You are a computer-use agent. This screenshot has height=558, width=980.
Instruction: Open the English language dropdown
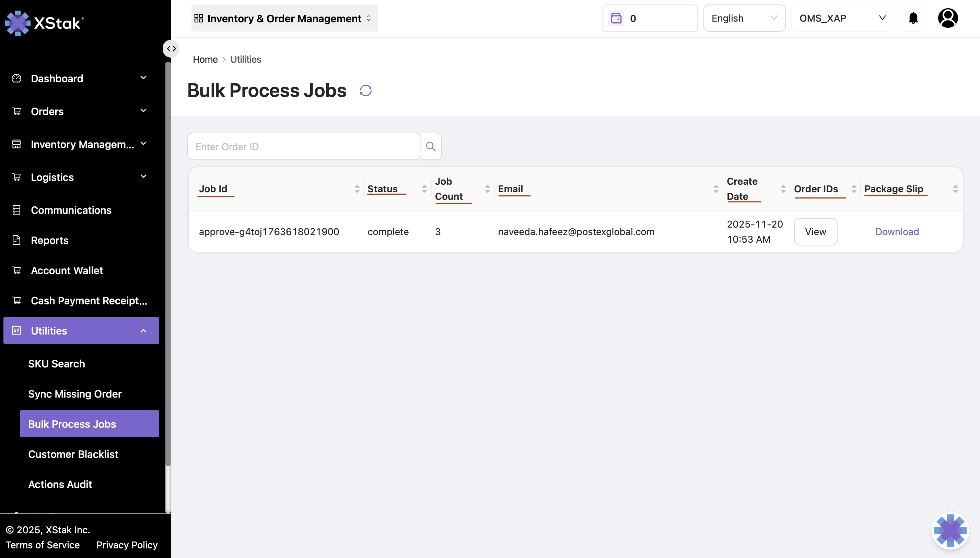pyautogui.click(x=744, y=18)
